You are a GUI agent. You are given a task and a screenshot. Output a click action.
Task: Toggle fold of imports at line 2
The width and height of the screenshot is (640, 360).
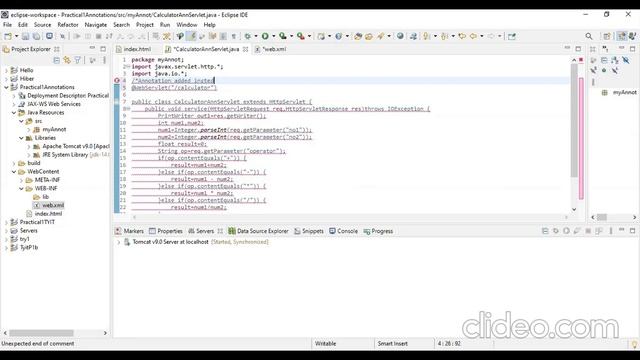(x=128, y=67)
